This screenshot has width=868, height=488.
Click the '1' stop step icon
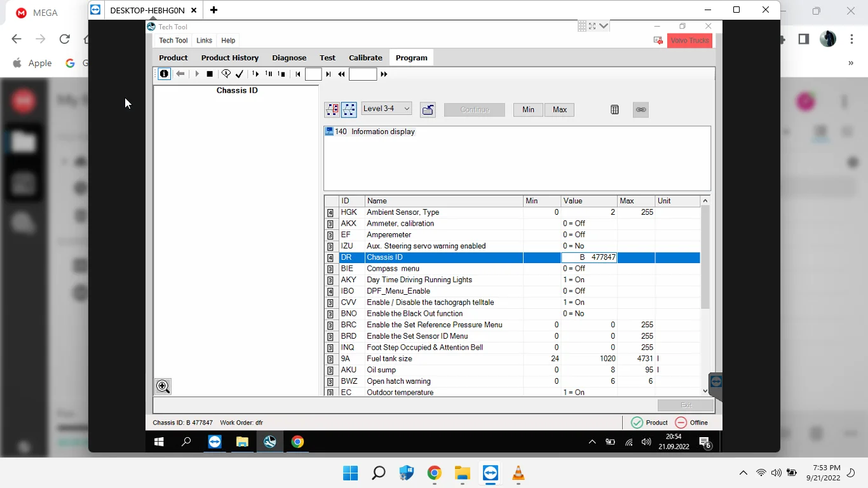pos(281,74)
